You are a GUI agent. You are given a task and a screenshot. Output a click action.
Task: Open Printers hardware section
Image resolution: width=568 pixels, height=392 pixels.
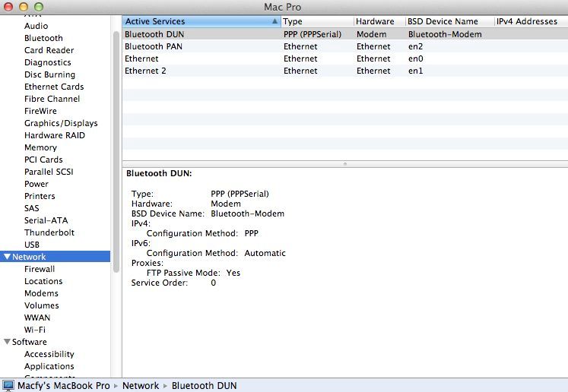coord(40,196)
